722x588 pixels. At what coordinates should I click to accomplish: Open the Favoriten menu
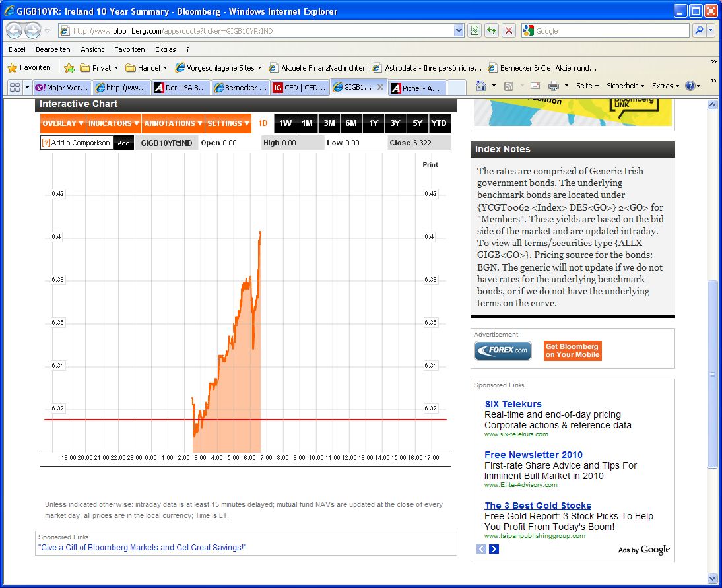[129, 49]
